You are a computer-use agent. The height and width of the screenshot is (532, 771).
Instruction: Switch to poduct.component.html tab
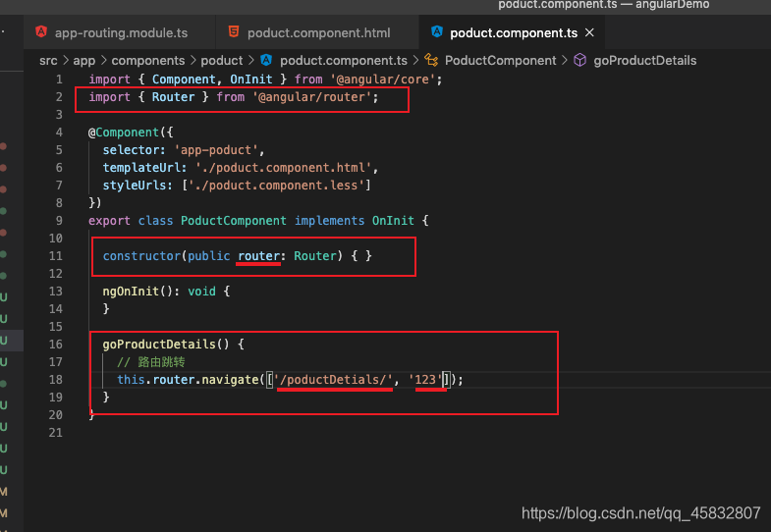click(x=317, y=33)
